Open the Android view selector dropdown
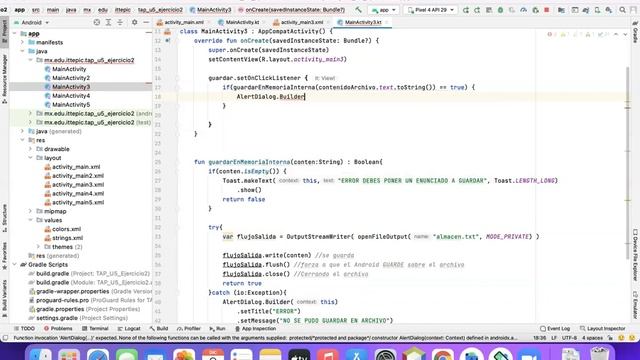Screen dimensions: 640x360 tap(31, 22)
